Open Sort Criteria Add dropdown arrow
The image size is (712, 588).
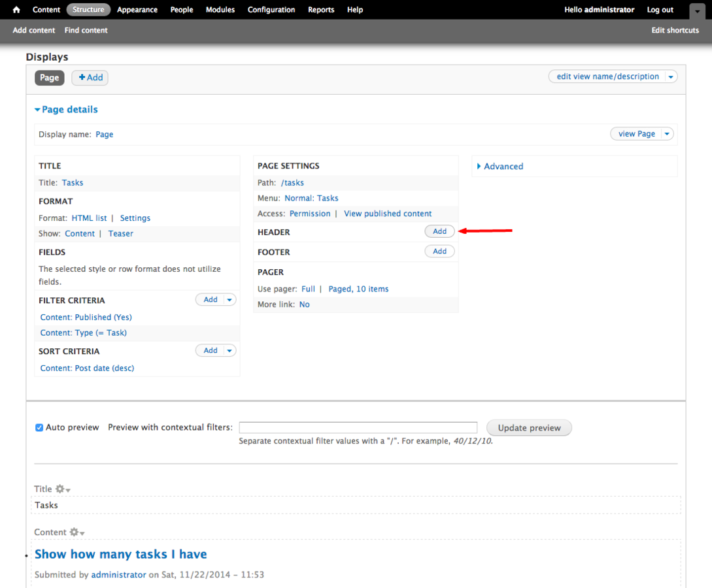tap(229, 350)
